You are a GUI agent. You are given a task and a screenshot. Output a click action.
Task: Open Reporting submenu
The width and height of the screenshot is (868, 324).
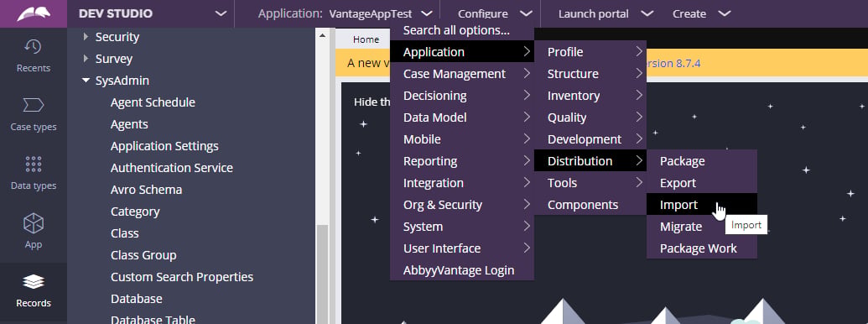pos(462,161)
